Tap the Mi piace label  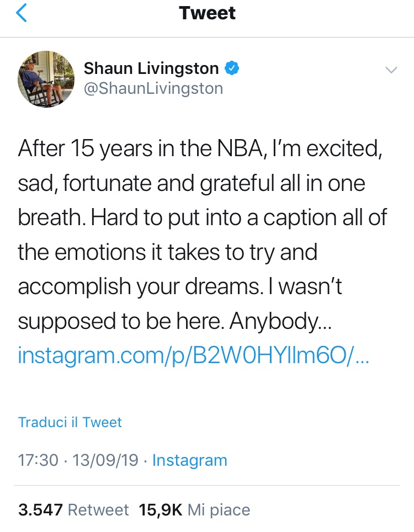pyautogui.click(x=219, y=509)
